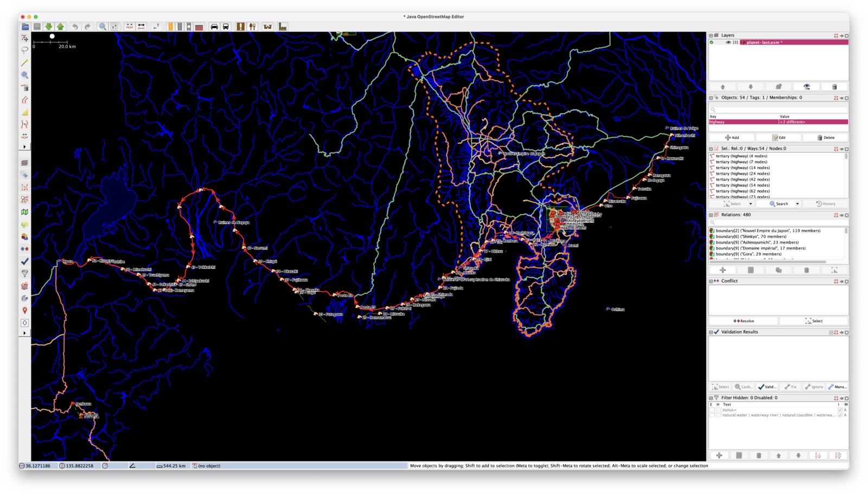Open a file using the folder icon
The width and height of the screenshot is (868, 494).
pos(25,25)
